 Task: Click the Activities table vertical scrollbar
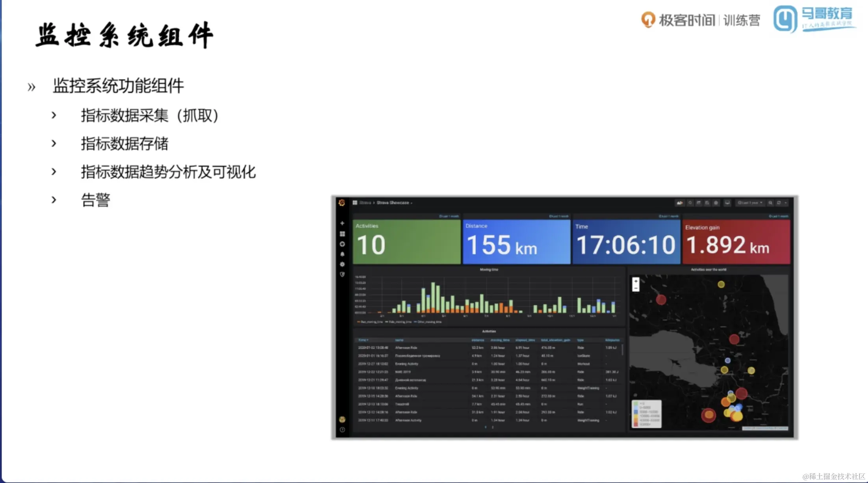point(622,349)
